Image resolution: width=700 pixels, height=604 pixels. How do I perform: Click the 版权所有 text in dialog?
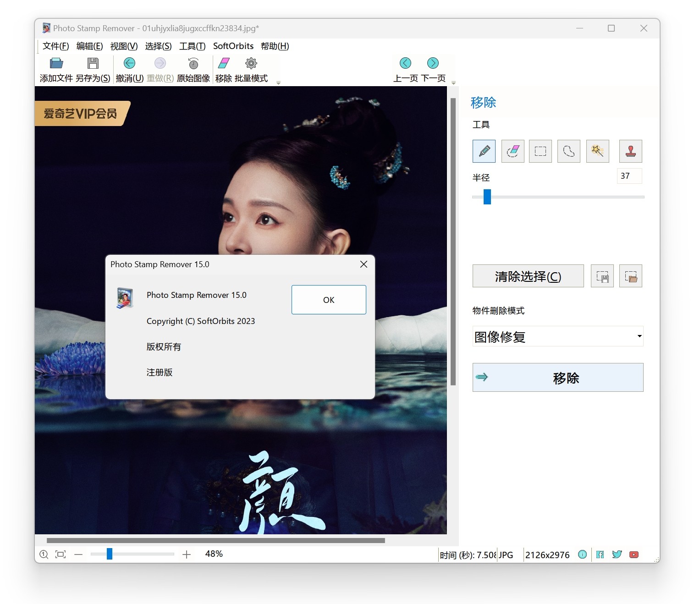pos(164,347)
